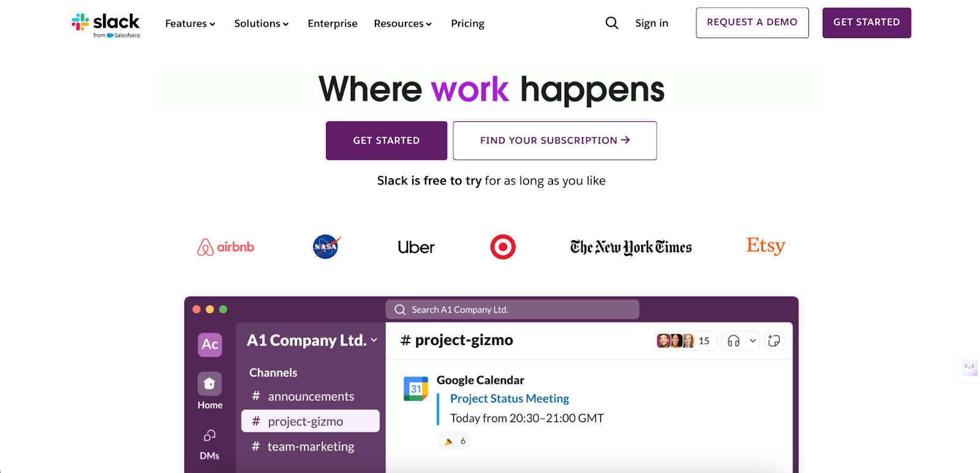Screen dimensions: 980x473
Task: Expand the Features dropdown menu
Action: [190, 23]
